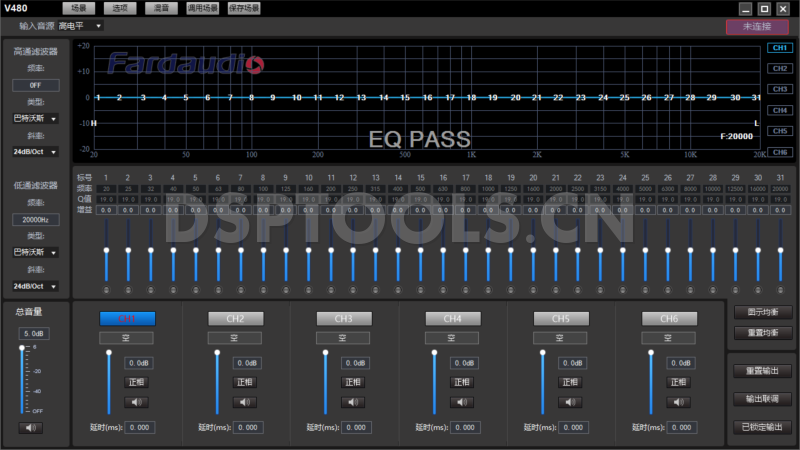Open the 混音 mixing menu

[159, 8]
